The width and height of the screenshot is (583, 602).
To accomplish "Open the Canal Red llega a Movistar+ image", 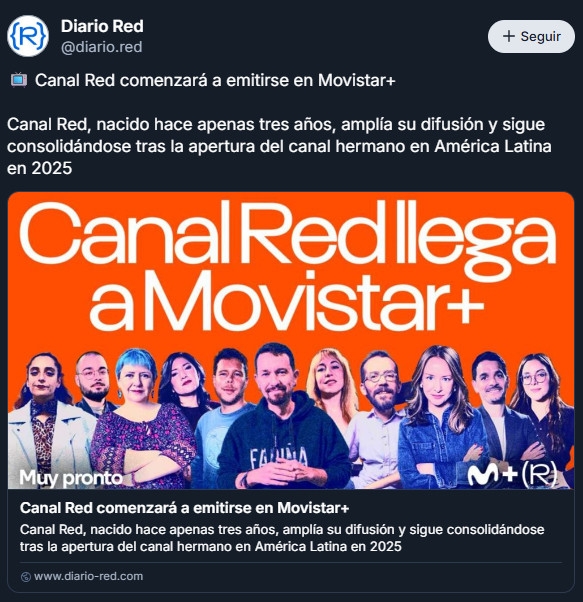I will coord(291,340).
